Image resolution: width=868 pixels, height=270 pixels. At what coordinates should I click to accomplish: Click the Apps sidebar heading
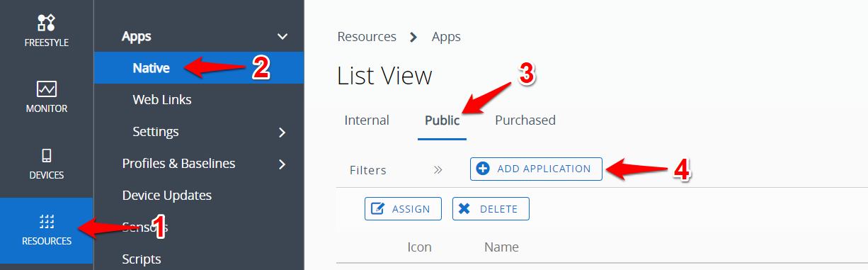(137, 36)
